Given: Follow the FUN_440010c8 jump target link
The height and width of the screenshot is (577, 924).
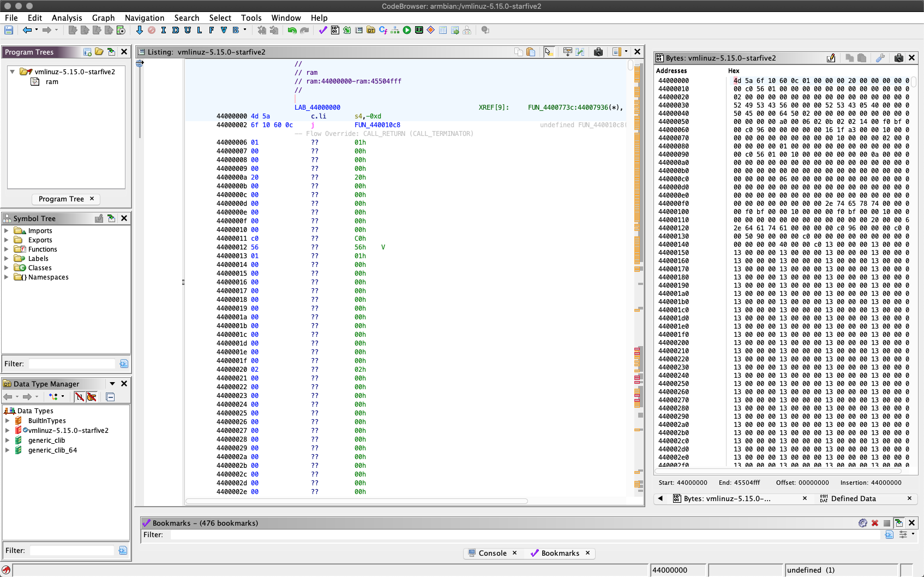Looking at the screenshot, I should coord(377,125).
